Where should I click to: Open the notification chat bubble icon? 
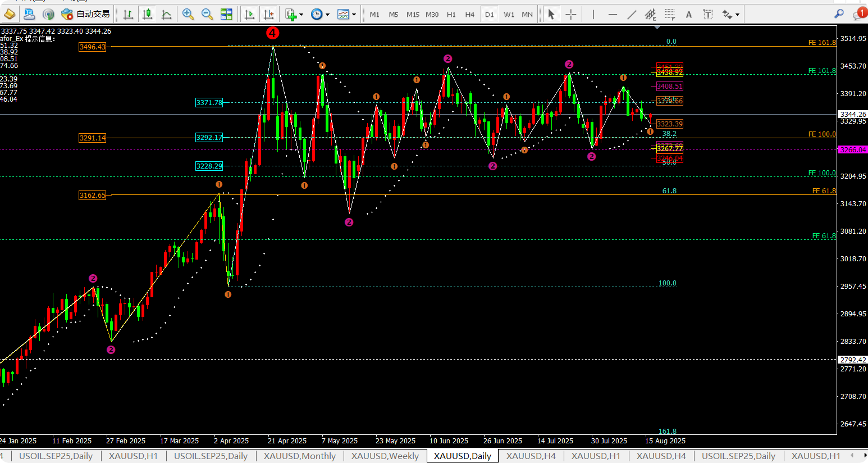point(859,14)
